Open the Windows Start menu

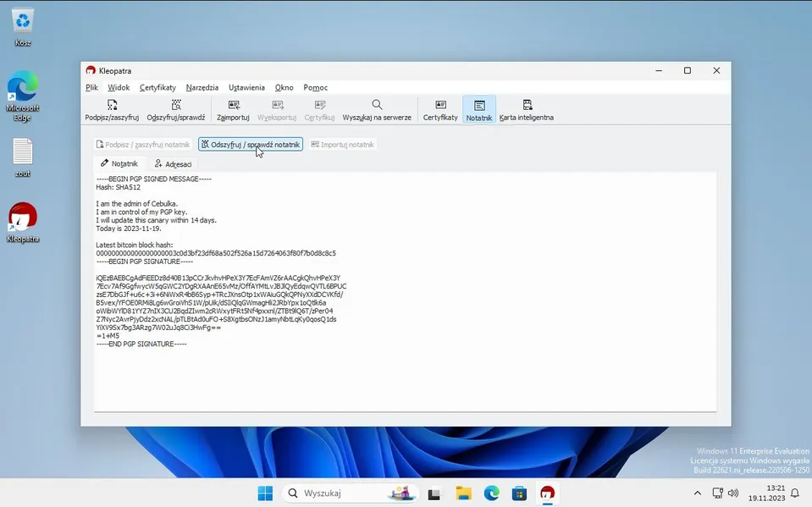[265, 493]
